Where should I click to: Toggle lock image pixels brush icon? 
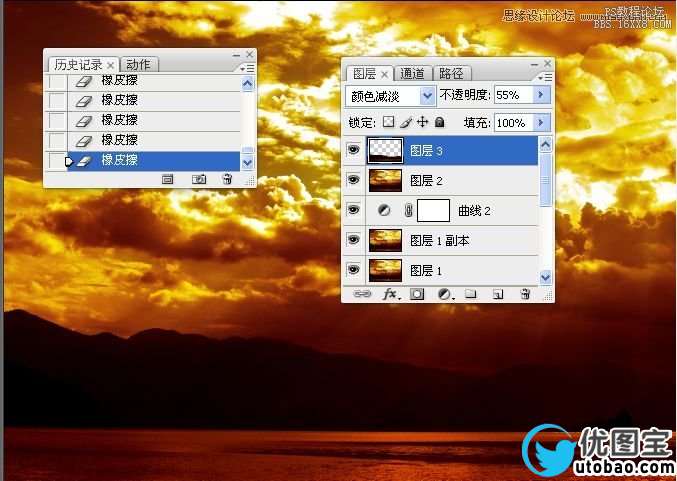(x=405, y=123)
